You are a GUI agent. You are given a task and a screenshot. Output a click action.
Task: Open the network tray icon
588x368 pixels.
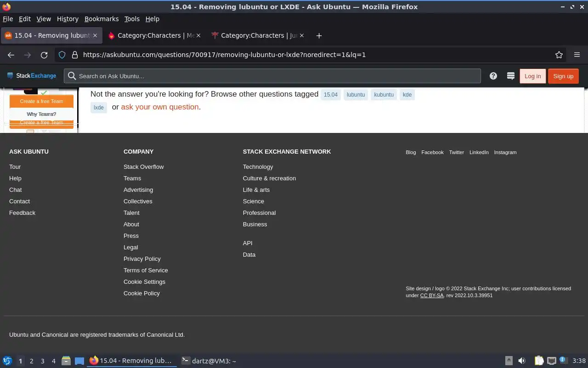552,361
